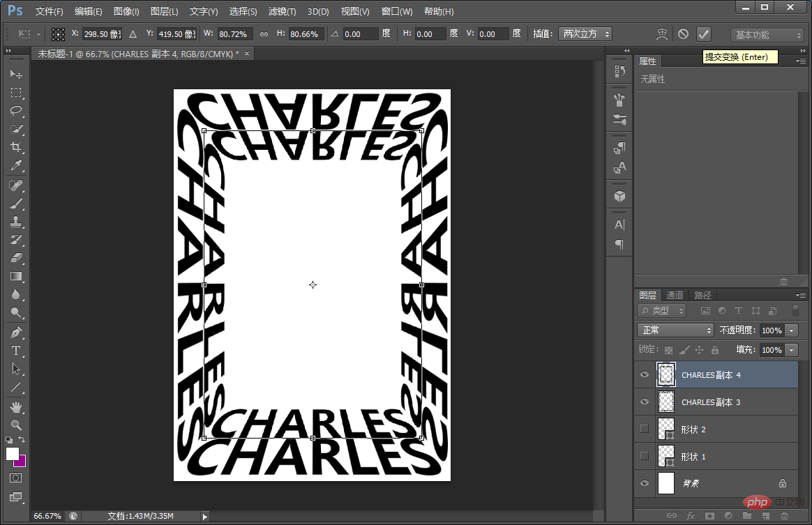This screenshot has height=525, width=812.
Task: Select the Quick Selection tool
Action: (x=16, y=129)
